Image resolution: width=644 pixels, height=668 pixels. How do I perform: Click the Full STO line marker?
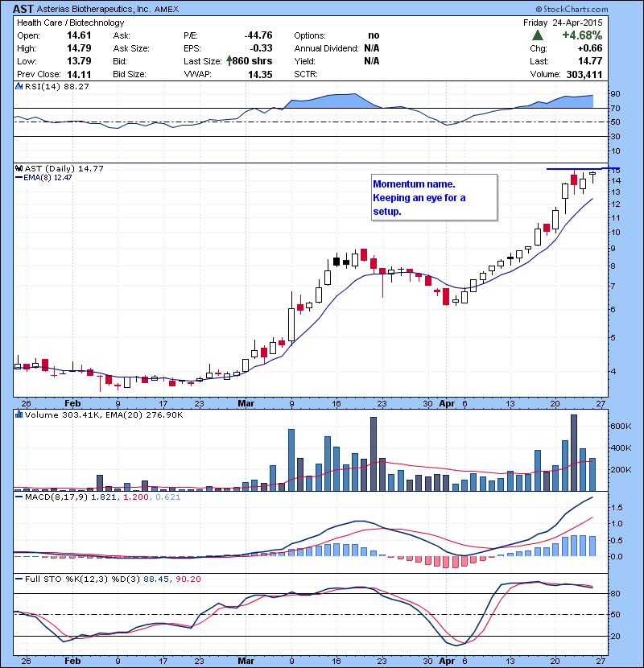(19, 580)
